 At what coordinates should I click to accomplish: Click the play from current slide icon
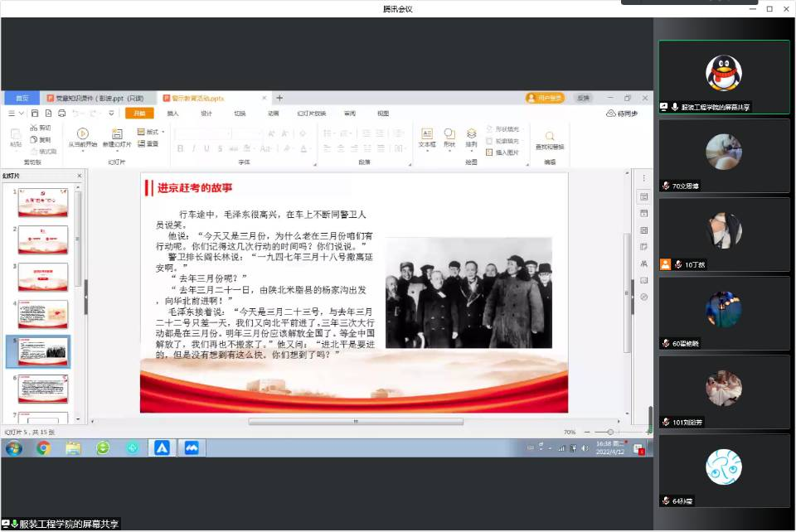pyautogui.click(x=82, y=133)
